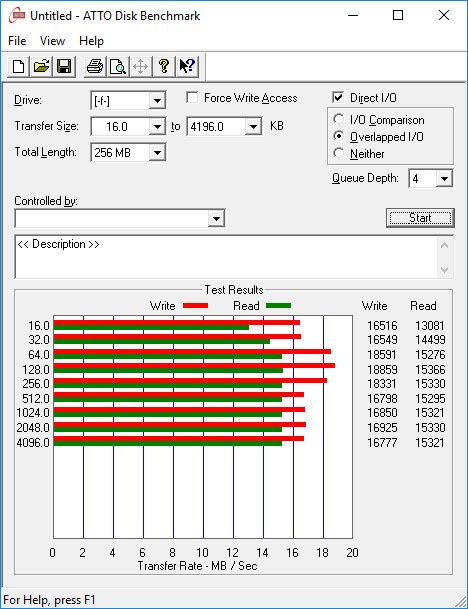Save results using the floppy disk icon
468x609 pixels.
tap(64, 66)
